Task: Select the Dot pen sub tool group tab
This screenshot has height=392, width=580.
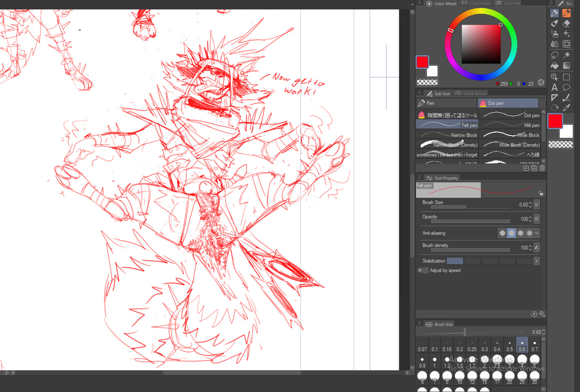Action: click(508, 103)
